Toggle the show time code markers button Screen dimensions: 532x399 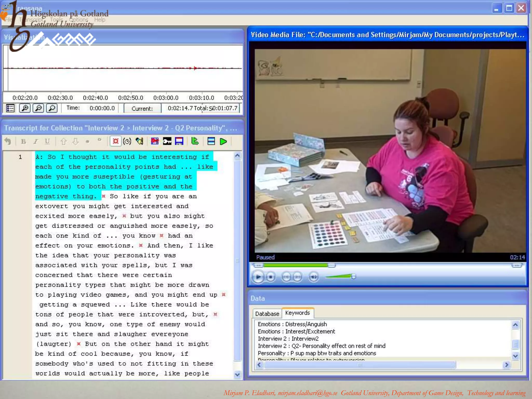coord(115,141)
